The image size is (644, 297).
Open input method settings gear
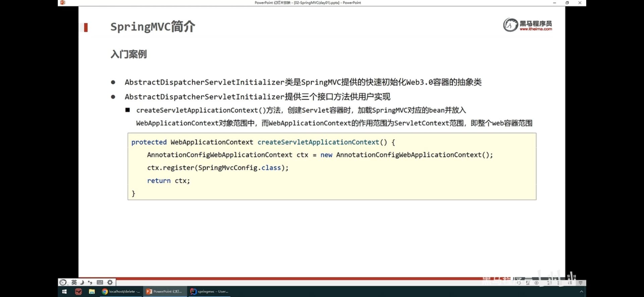pos(110,282)
